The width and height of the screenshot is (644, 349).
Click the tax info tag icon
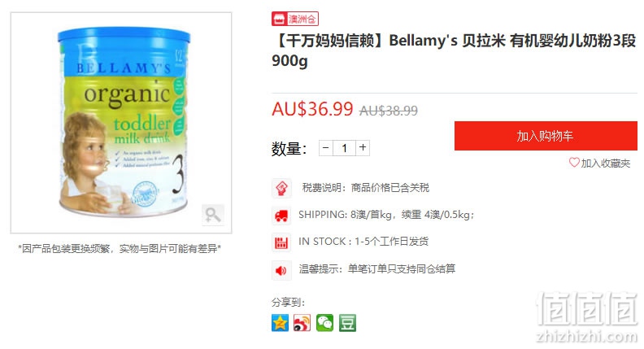281,189
